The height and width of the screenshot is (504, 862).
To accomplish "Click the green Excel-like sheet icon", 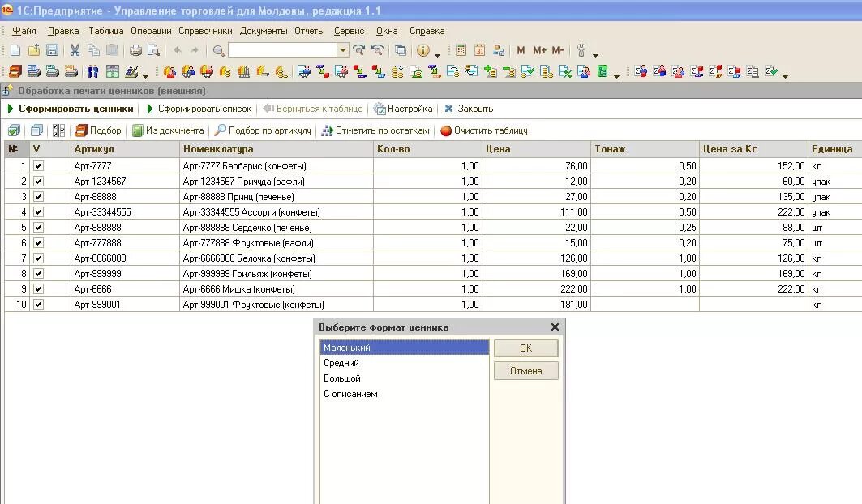I will (603, 71).
